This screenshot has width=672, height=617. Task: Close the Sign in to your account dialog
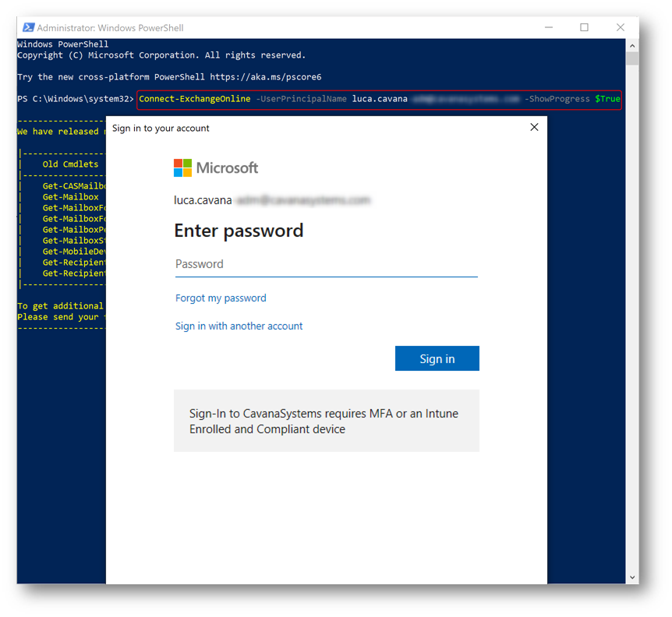tap(534, 127)
